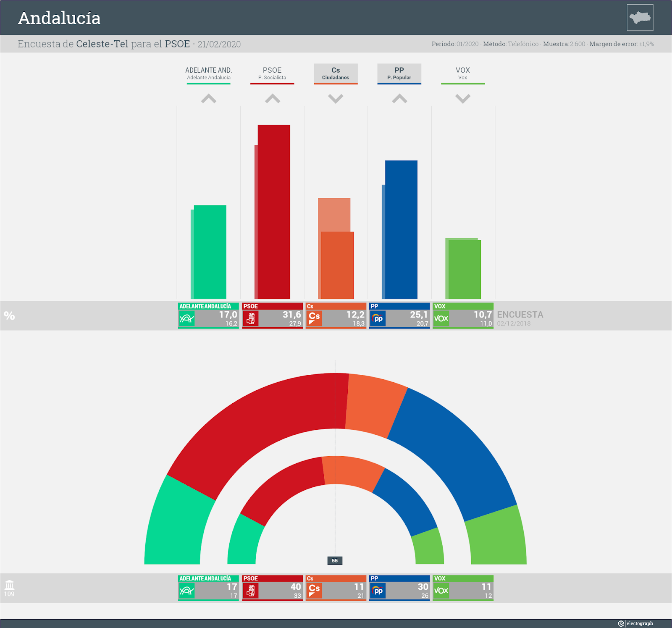Viewport: 672px width, 628px height.
Task: Click the Cs logo in percentage row
Action: click(x=314, y=318)
